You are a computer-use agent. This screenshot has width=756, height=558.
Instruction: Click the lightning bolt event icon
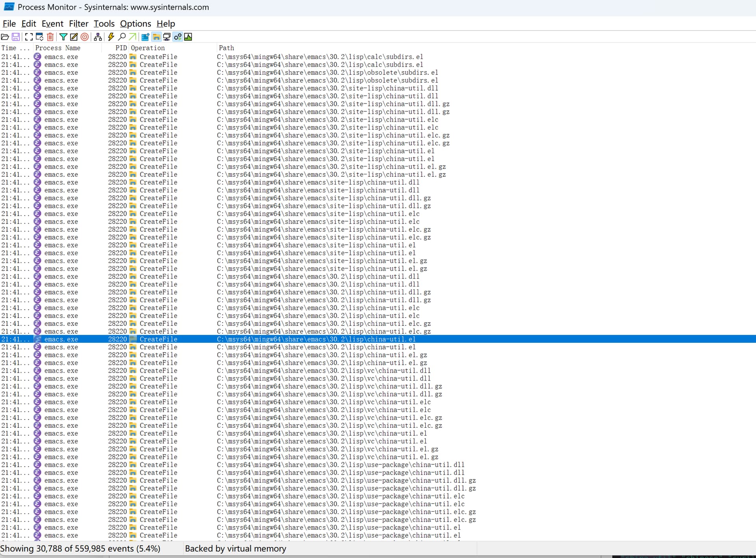[111, 37]
